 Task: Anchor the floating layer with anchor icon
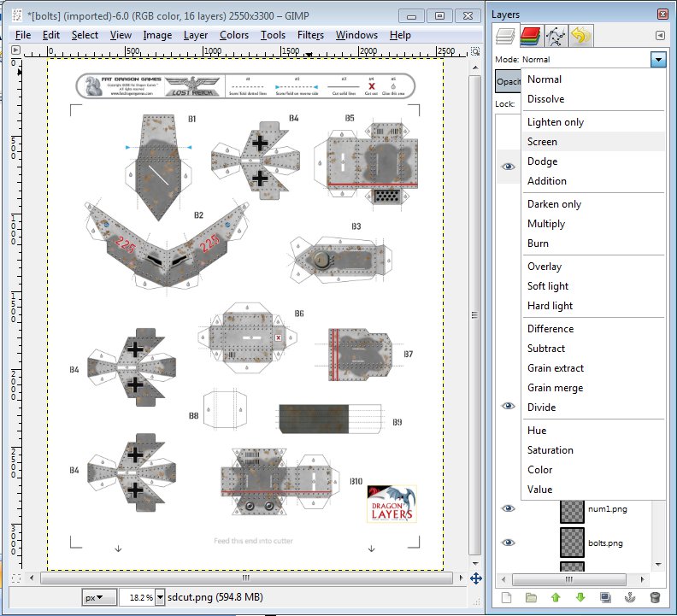[x=631, y=597]
